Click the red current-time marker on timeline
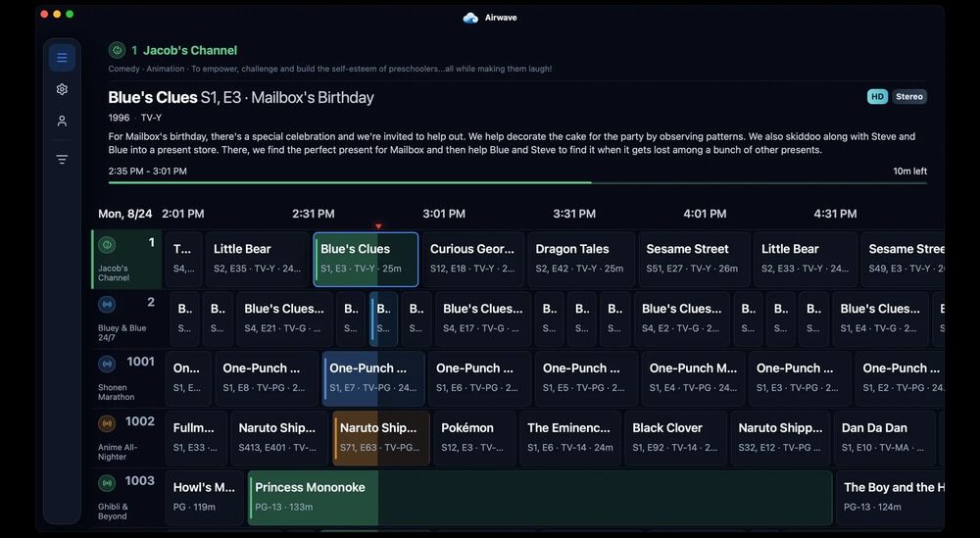980x538 pixels. click(x=378, y=226)
